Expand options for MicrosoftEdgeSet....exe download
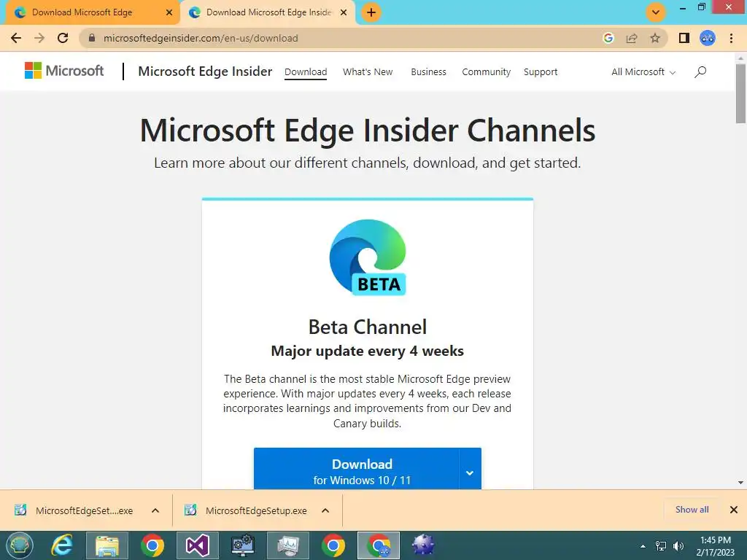 click(x=155, y=510)
